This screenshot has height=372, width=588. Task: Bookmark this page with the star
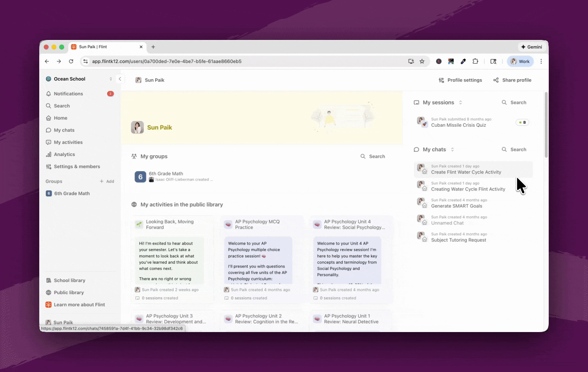click(422, 61)
